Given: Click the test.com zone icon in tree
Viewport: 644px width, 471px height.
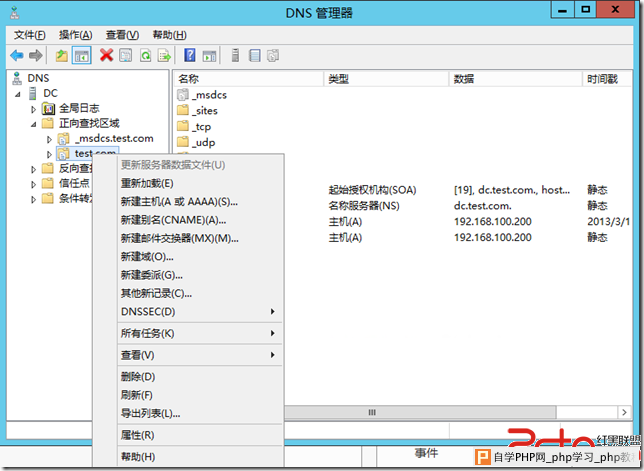Looking at the screenshot, I should pyautogui.click(x=63, y=154).
